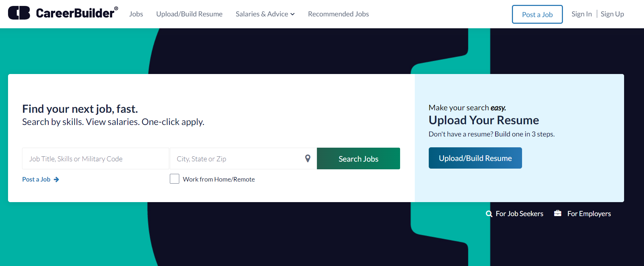Select the For Employers tab

click(583, 214)
